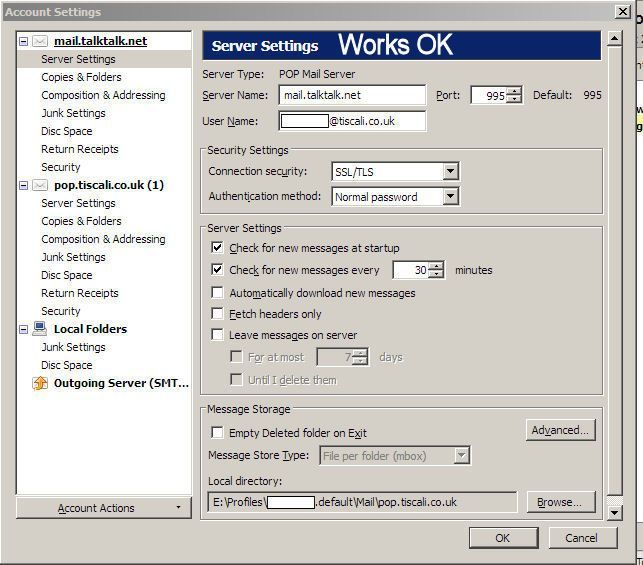Open Copies & Folders under mail.talktalk.net
The height and width of the screenshot is (565, 643).
[x=81, y=77]
